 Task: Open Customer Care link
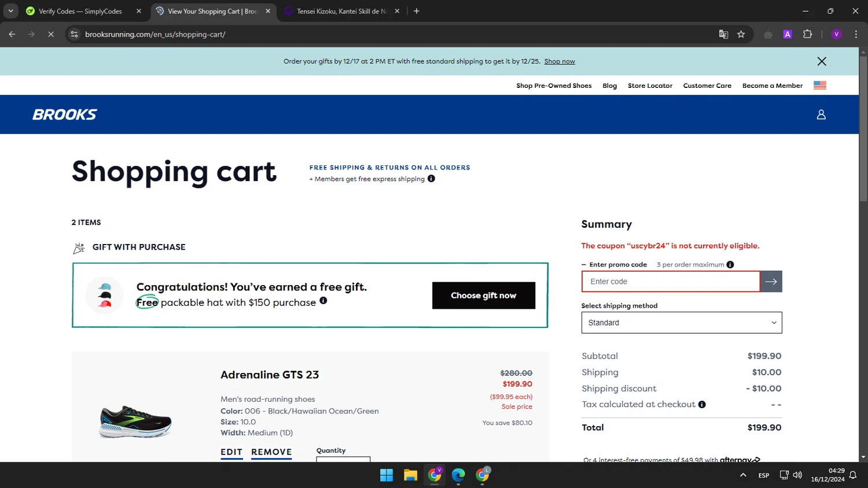coord(707,86)
